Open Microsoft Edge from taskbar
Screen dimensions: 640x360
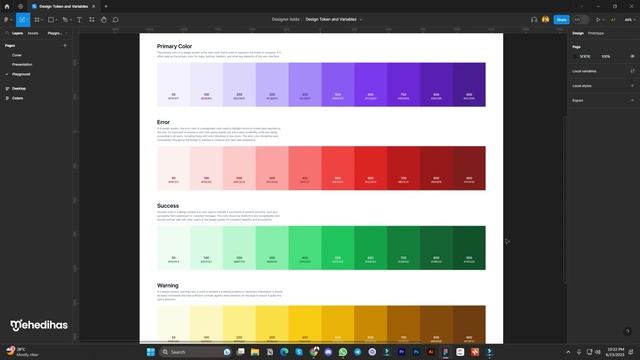[x=284, y=352]
